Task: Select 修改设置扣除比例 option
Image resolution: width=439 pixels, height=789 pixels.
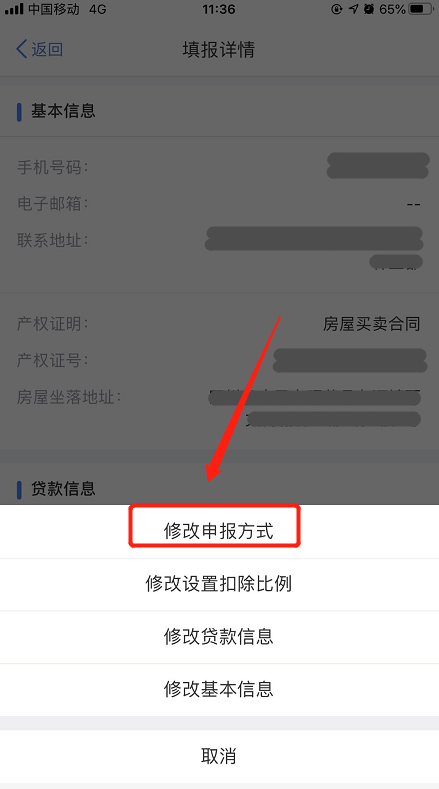Action: (x=219, y=584)
